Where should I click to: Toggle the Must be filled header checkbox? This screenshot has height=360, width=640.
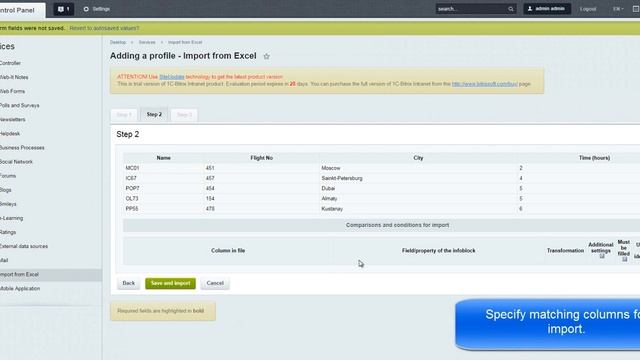tap(624, 259)
